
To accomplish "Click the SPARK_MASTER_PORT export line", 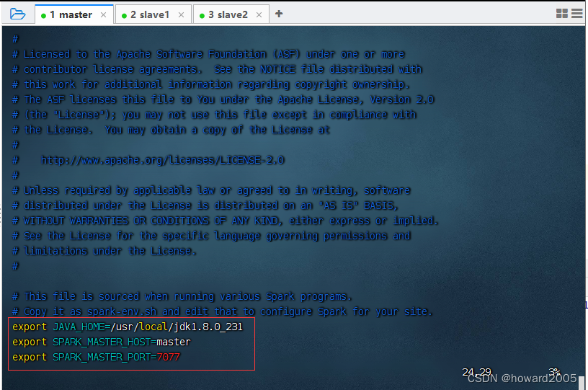I will pos(96,357).
